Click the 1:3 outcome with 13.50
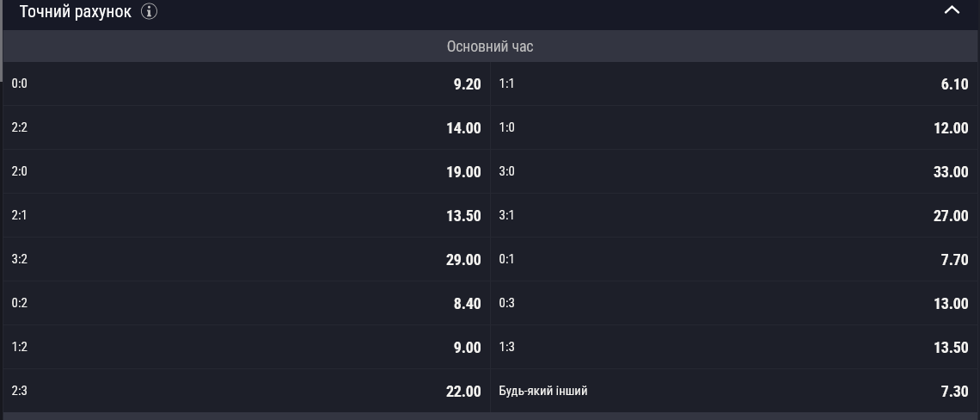This screenshot has height=420, width=980. pos(734,347)
